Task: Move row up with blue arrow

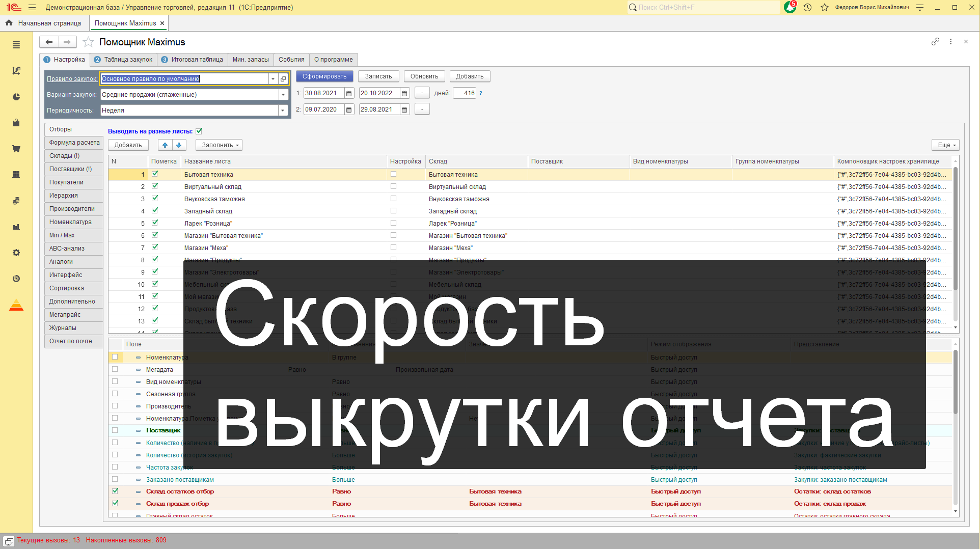Action: click(165, 145)
